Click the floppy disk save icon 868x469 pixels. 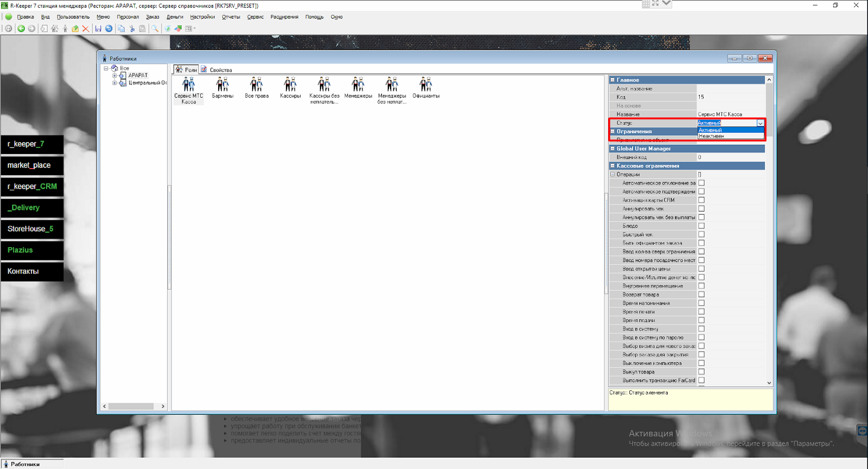[98, 29]
